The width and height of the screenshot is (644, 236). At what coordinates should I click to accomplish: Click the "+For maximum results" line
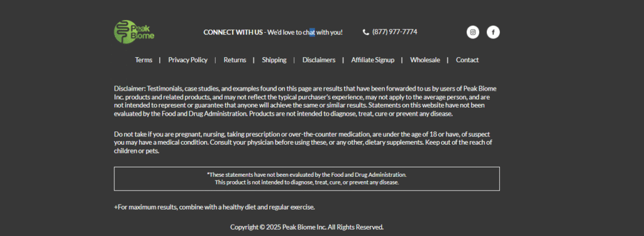[214, 207]
